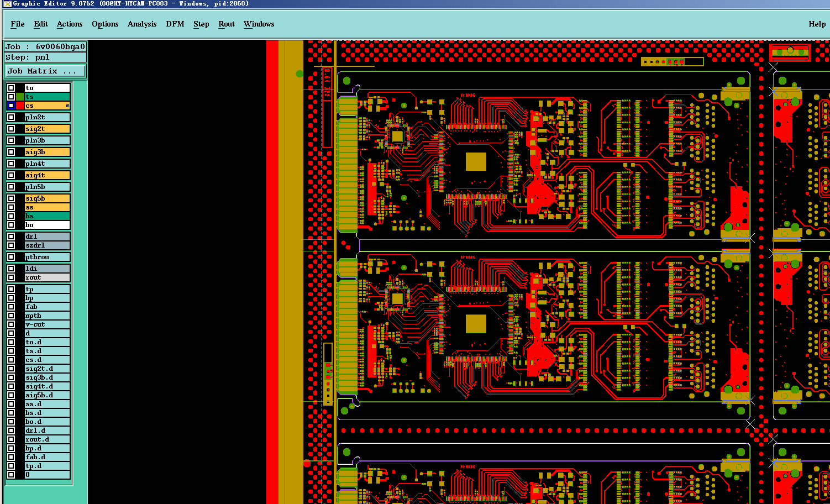Click the red color swatch of layer cs
Image resolution: width=830 pixels, height=504 pixels.
[x=20, y=106]
